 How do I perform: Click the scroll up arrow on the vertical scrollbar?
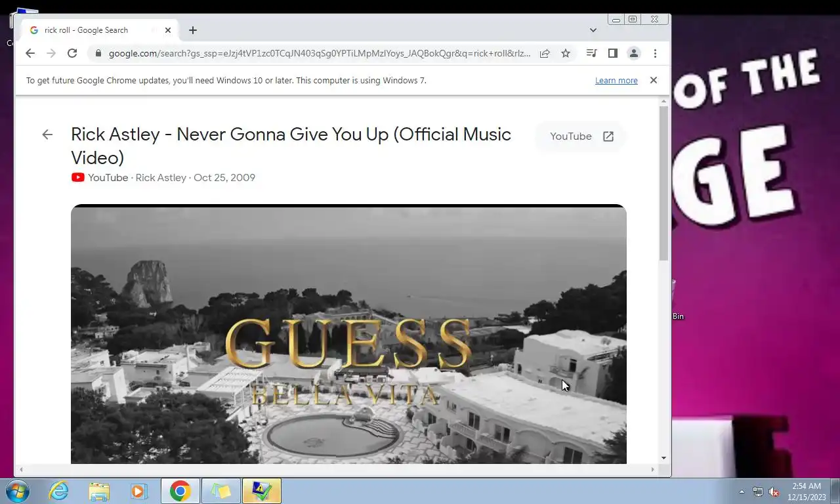coord(663,102)
